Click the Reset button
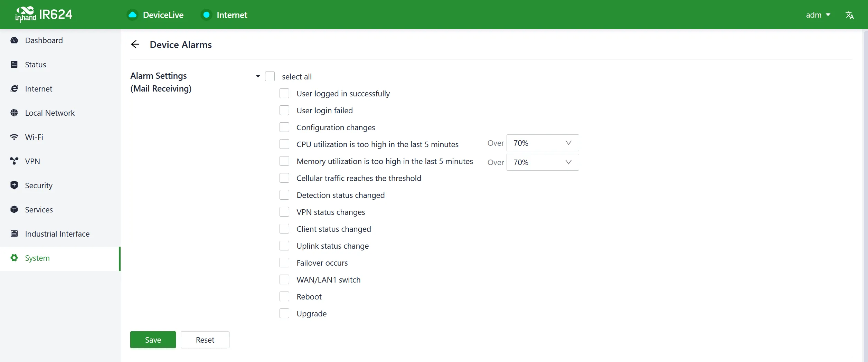This screenshot has width=868, height=362. click(x=205, y=340)
